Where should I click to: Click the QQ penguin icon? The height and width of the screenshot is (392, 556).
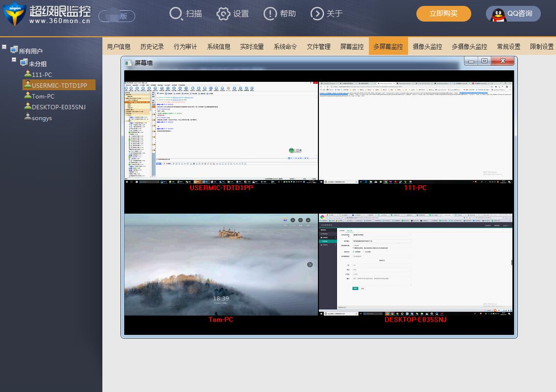(499, 14)
